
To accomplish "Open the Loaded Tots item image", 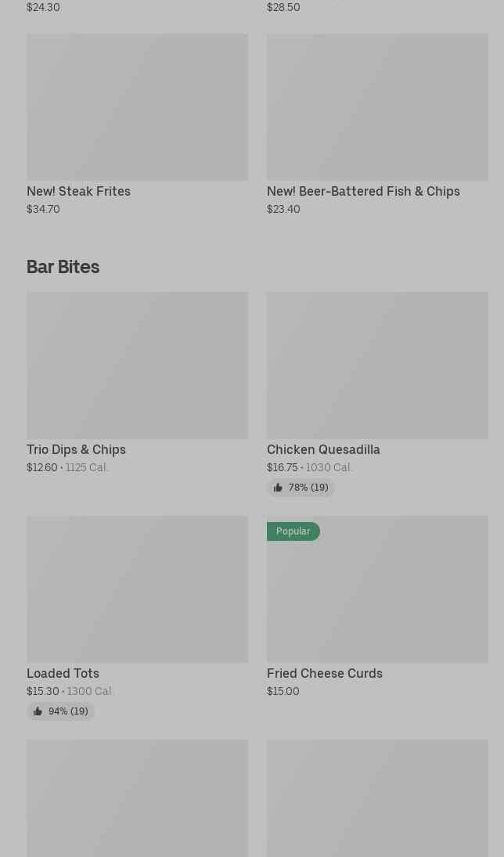I will tap(137, 589).
